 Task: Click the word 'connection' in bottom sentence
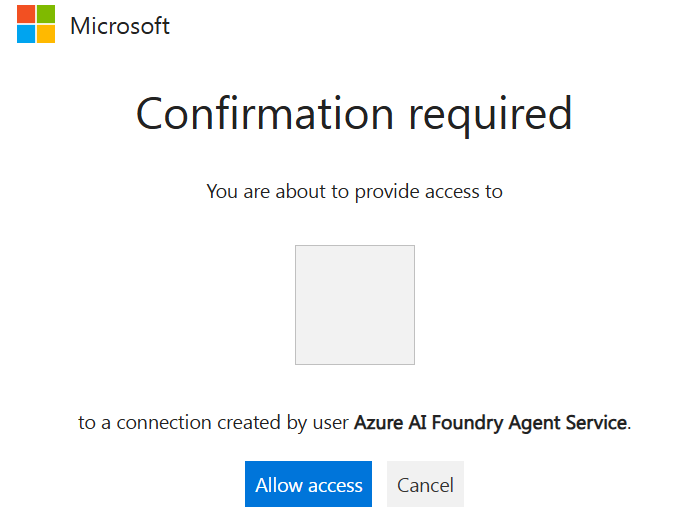pyautogui.click(x=164, y=423)
